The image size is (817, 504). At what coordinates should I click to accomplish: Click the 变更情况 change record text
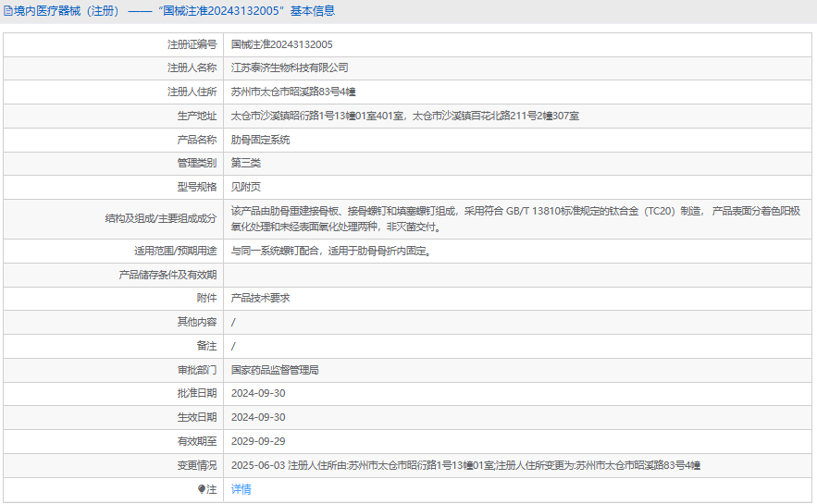465,465
